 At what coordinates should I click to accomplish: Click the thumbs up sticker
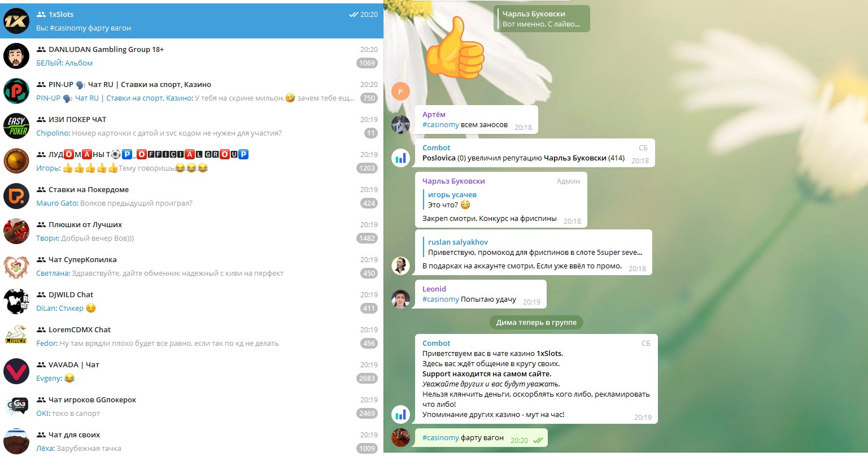(455, 47)
